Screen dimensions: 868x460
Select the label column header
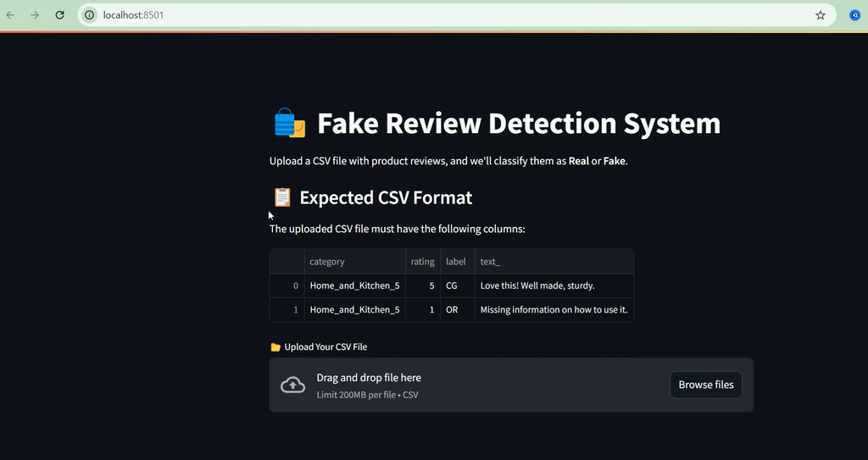pyautogui.click(x=457, y=261)
